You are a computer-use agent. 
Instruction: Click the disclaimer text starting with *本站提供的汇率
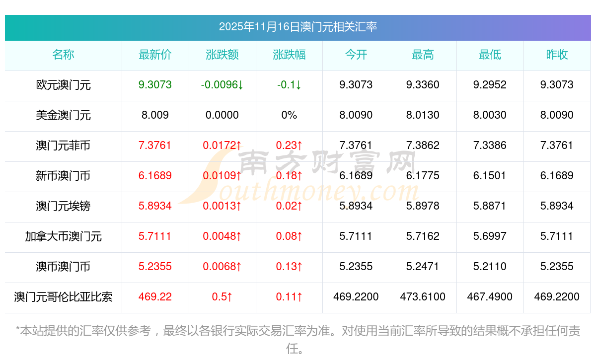click(x=298, y=340)
